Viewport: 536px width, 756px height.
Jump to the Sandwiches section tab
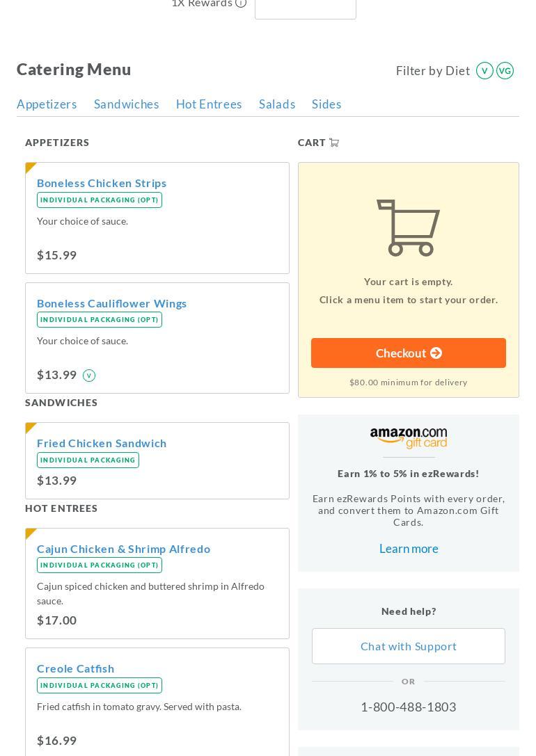127,104
